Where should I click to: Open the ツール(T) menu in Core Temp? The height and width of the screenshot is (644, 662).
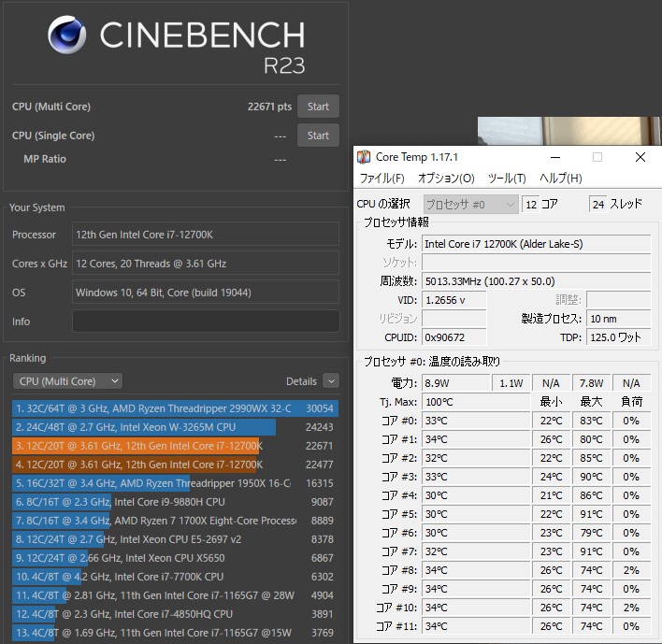(507, 179)
